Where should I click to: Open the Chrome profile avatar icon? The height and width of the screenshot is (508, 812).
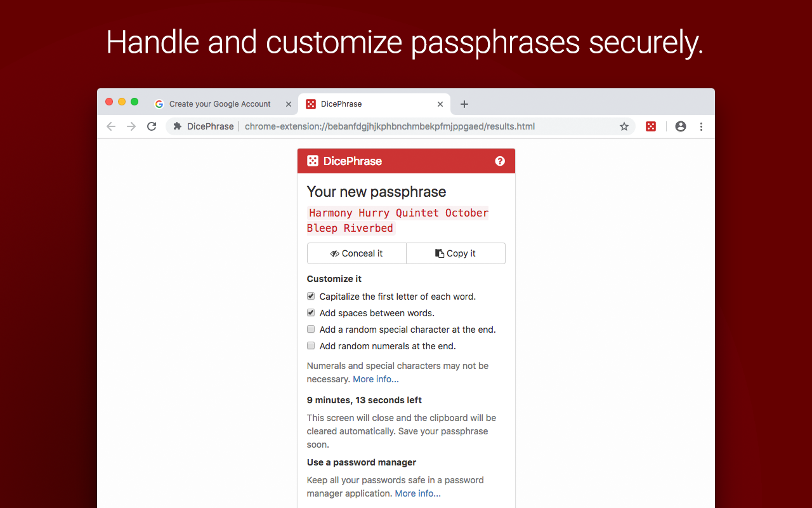click(x=681, y=126)
